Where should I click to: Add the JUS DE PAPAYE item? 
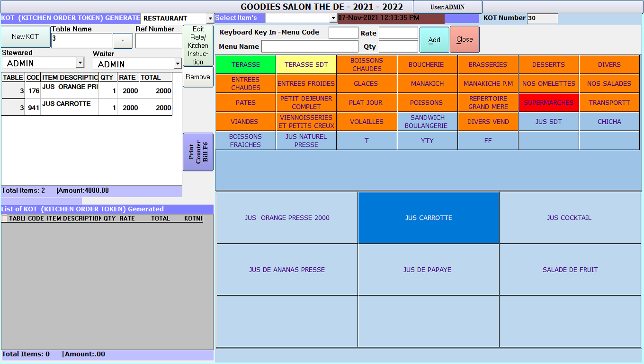pyautogui.click(x=429, y=269)
